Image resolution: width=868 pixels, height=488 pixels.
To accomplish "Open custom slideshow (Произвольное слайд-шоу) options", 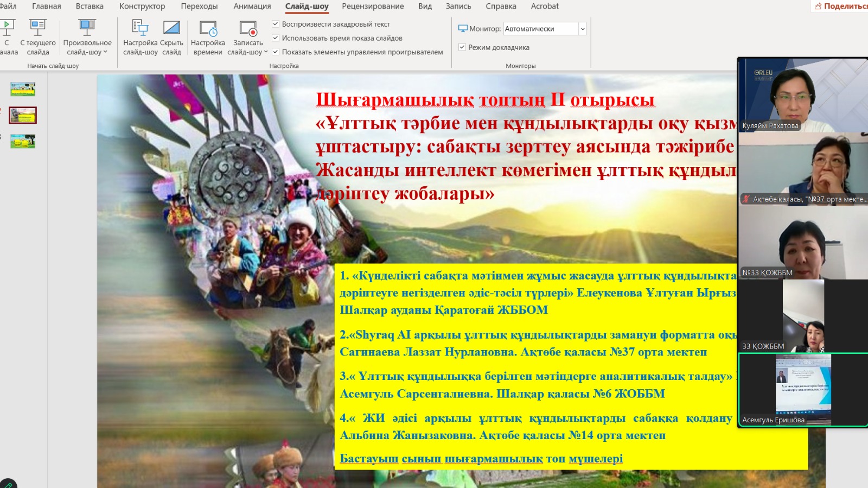I will pyautogui.click(x=87, y=37).
